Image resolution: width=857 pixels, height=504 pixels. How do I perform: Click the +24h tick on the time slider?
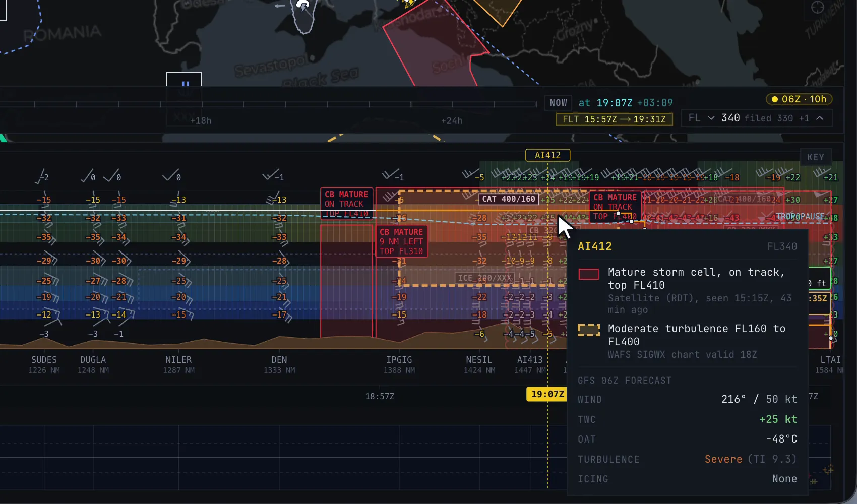pyautogui.click(x=452, y=121)
